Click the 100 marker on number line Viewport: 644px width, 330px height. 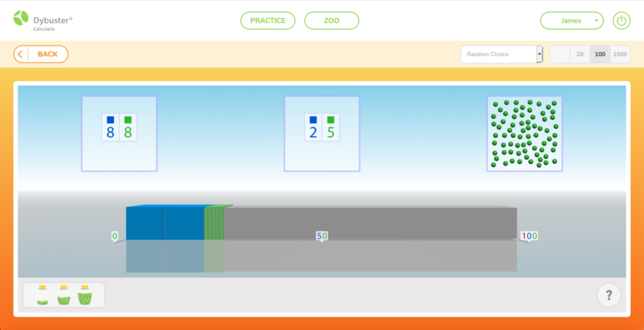coord(529,236)
